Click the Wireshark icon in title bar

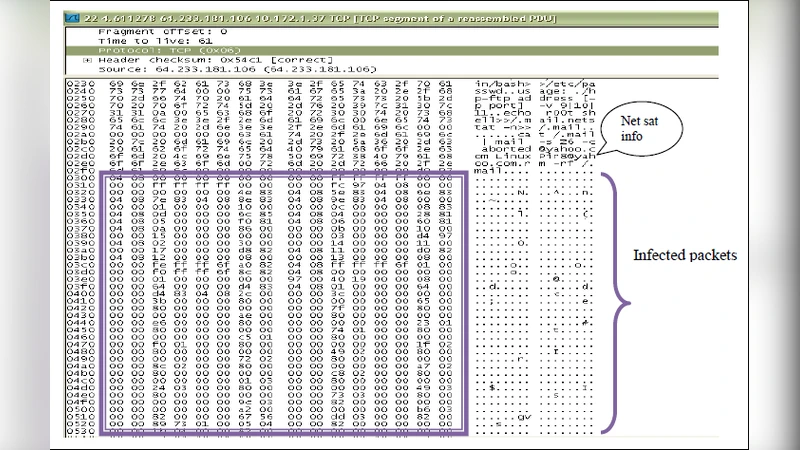(67, 18)
